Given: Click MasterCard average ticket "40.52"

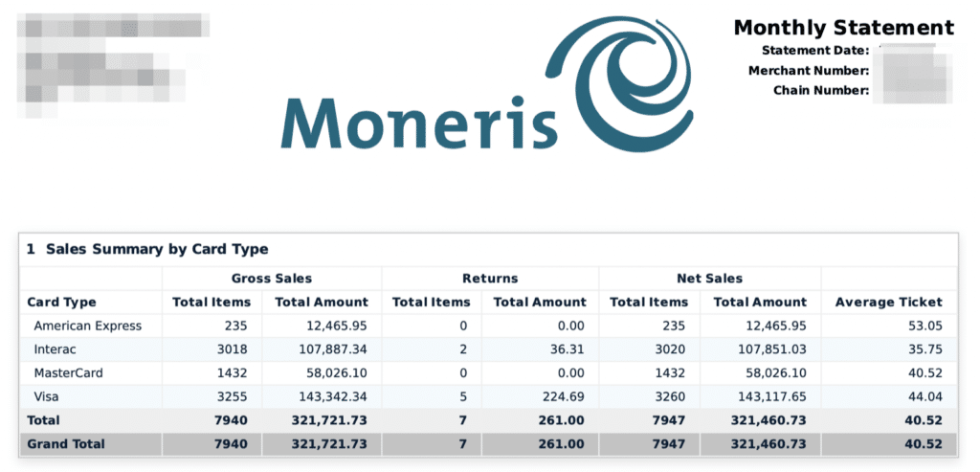Looking at the screenshot, I should click(x=926, y=373).
